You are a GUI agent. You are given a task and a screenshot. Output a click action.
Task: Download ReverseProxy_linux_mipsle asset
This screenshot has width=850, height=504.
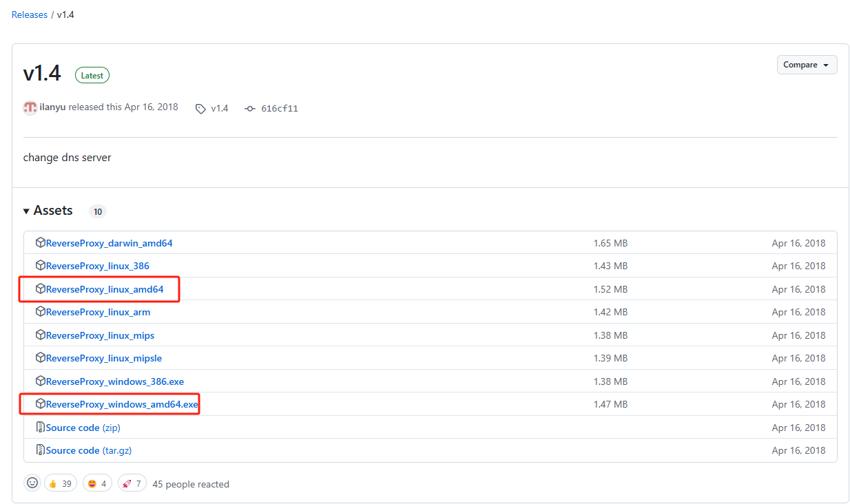pyautogui.click(x=104, y=358)
